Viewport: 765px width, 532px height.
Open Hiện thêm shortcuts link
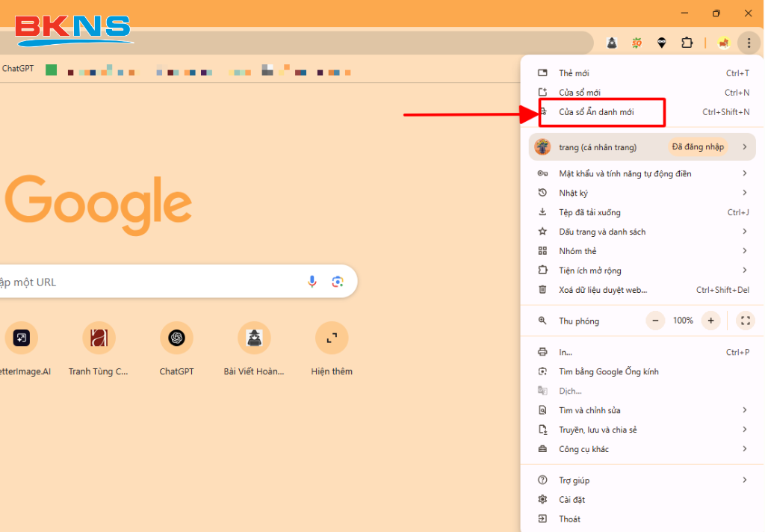click(x=332, y=337)
